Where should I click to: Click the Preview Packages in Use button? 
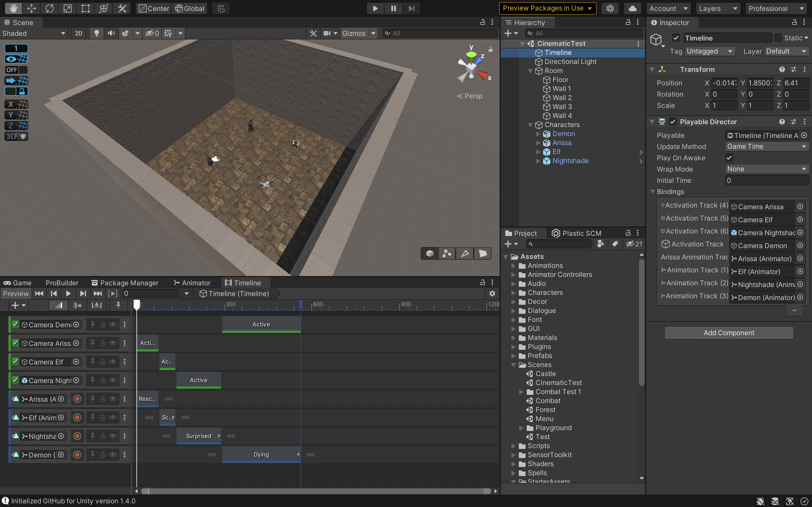coord(547,8)
